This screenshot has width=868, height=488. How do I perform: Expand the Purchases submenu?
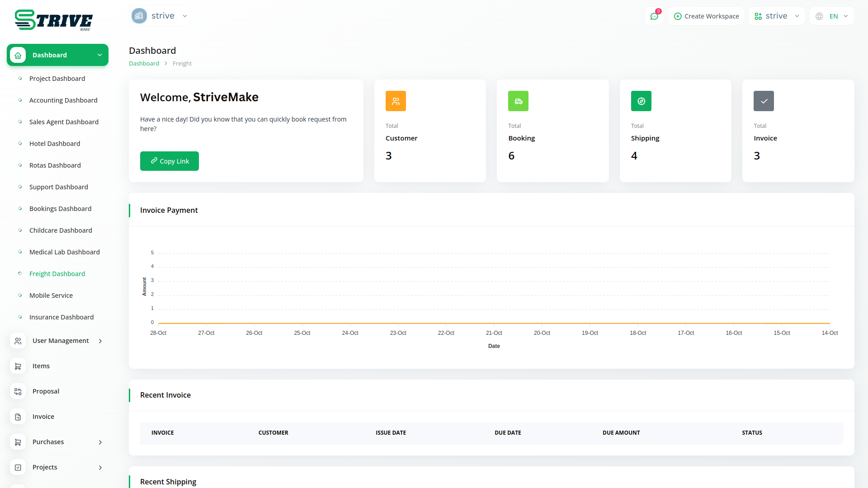(100, 442)
